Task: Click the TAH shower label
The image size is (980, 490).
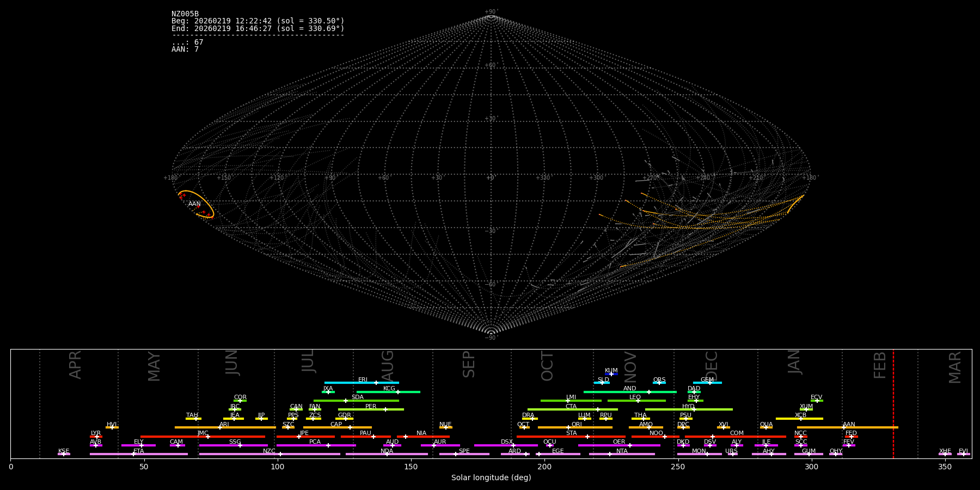Action: pos(192,415)
